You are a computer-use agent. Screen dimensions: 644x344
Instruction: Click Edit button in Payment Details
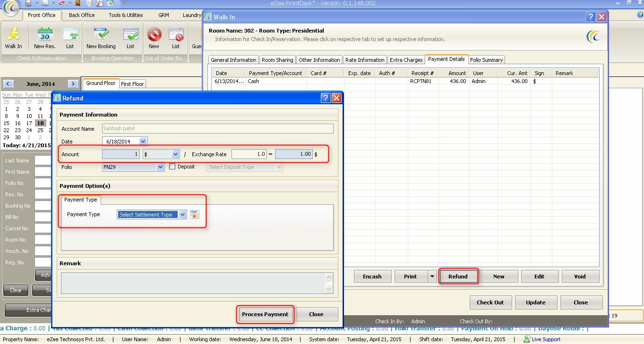pos(539,277)
